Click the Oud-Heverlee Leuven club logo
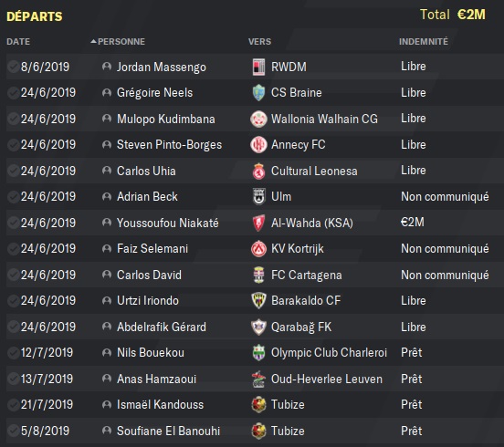Image resolution: width=504 pixels, height=447 pixels. point(258,379)
